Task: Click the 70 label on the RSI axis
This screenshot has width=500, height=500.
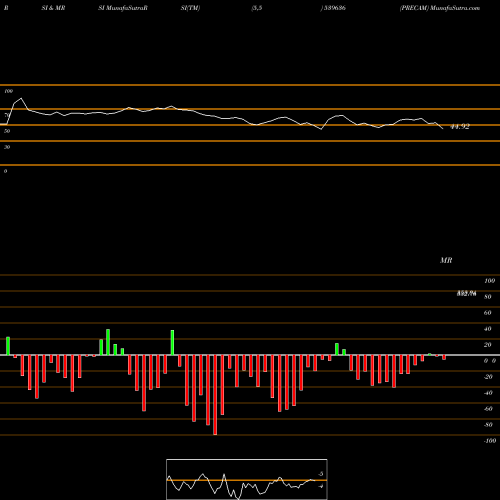Action: click(7, 115)
